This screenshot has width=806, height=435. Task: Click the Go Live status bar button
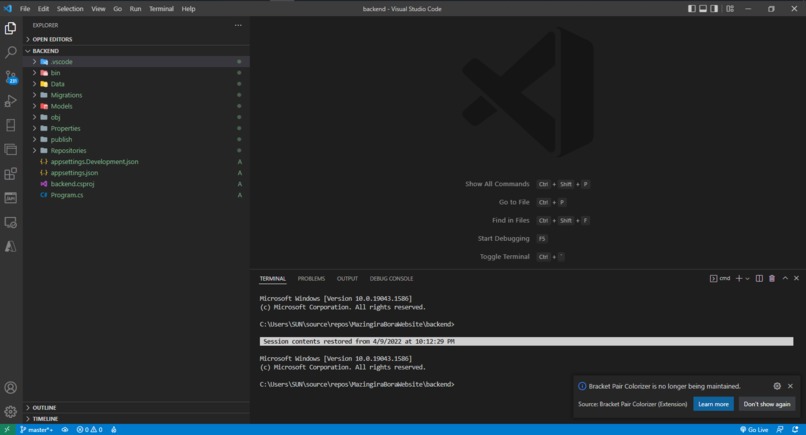[x=754, y=430]
